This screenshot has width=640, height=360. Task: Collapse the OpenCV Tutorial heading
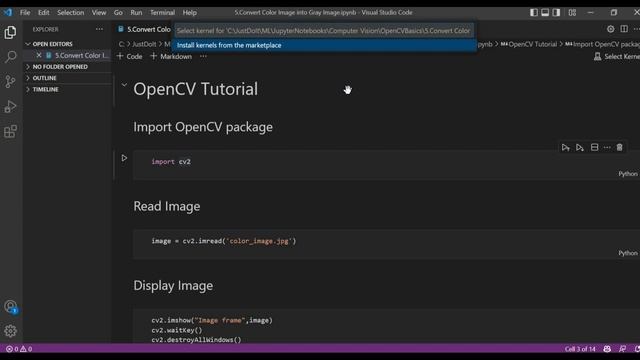pyautogui.click(x=124, y=85)
